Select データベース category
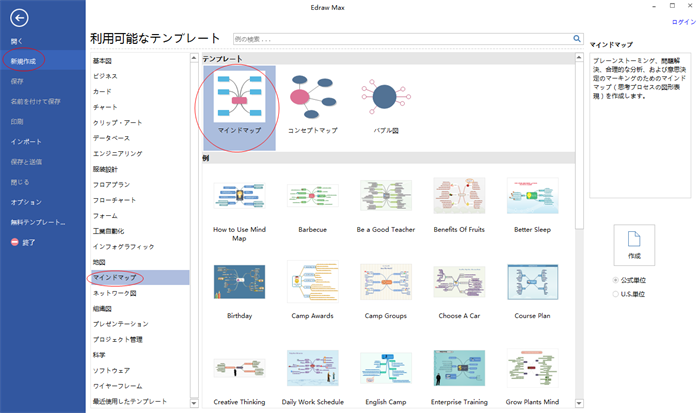 pyautogui.click(x=112, y=138)
